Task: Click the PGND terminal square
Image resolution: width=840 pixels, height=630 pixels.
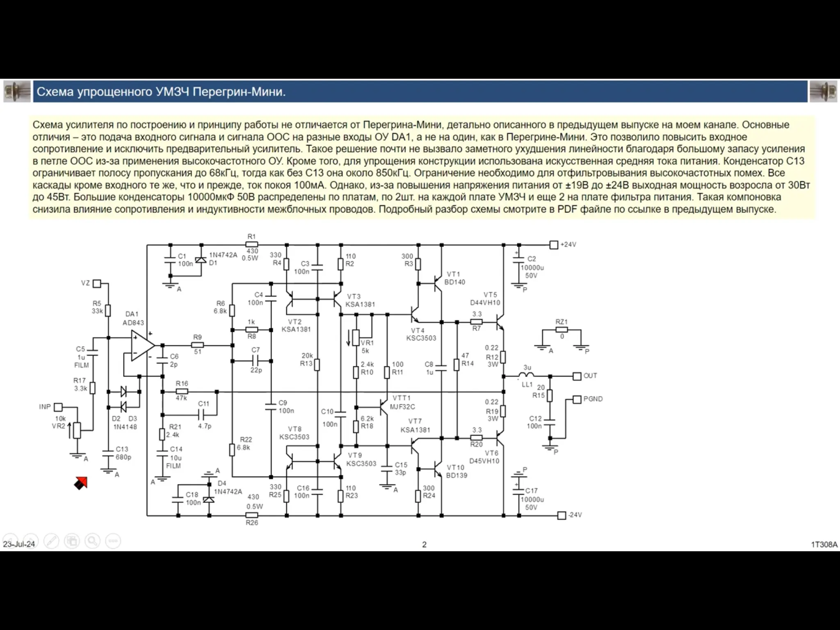Action: click(577, 399)
